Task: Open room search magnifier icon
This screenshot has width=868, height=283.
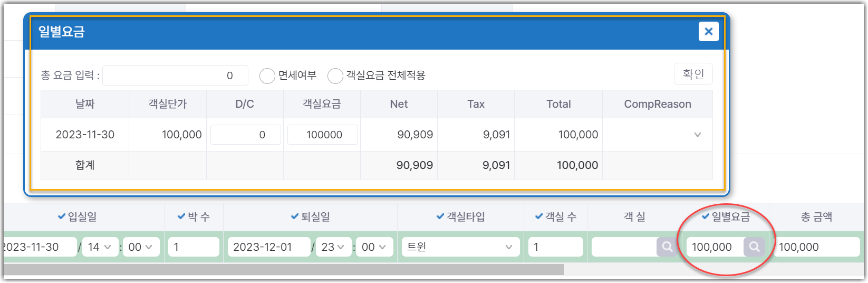Action: (667, 247)
